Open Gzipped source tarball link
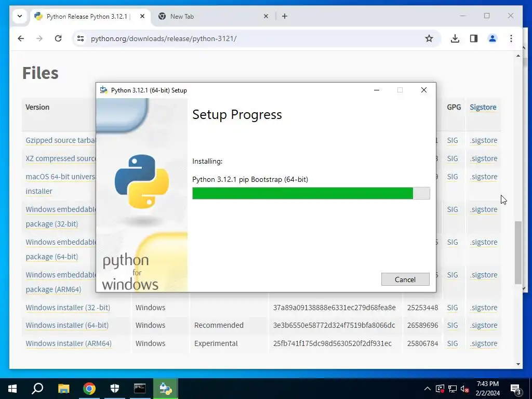This screenshot has height=399, width=532. (61, 140)
